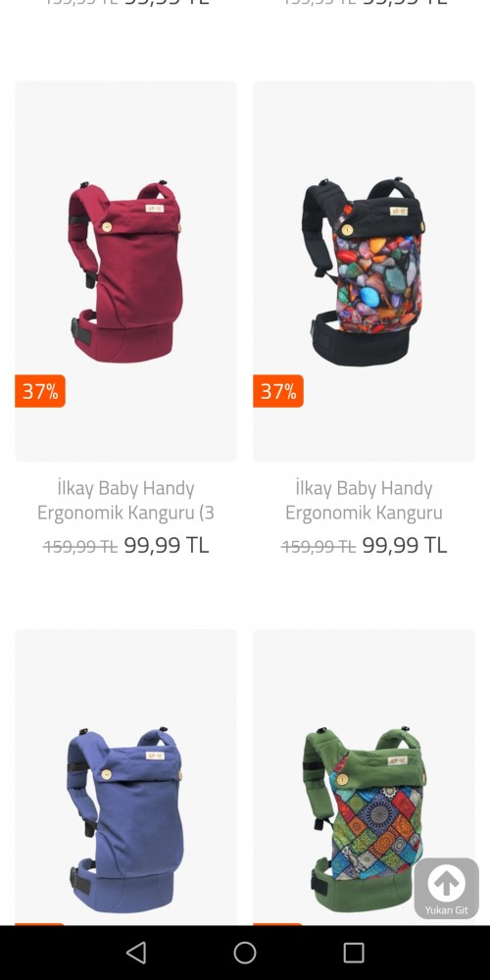Select crossed-out 159,99 TL under red carrier
Image resolution: width=490 pixels, height=980 pixels.
pyautogui.click(x=80, y=547)
